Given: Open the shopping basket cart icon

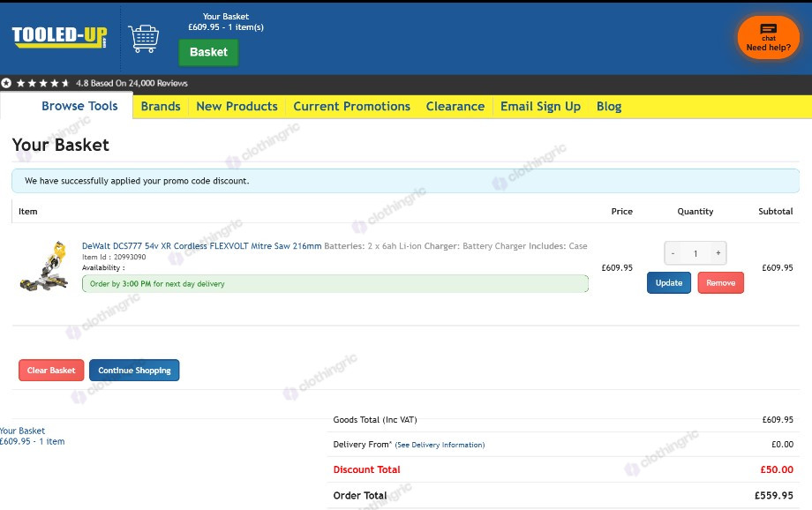Looking at the screenshot, I should point(144,39).
